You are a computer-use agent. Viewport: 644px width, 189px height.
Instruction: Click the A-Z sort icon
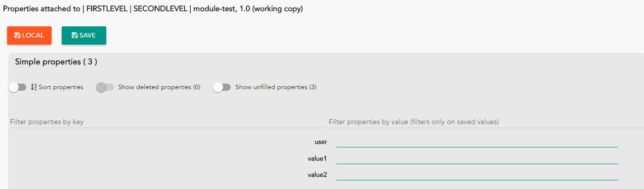click(34, 87)
